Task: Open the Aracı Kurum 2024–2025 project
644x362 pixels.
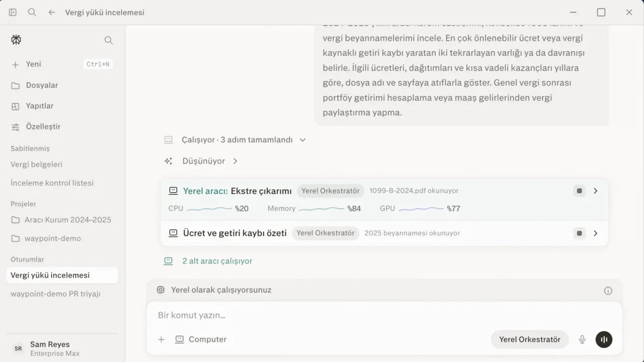Action: tap(62, 220)
